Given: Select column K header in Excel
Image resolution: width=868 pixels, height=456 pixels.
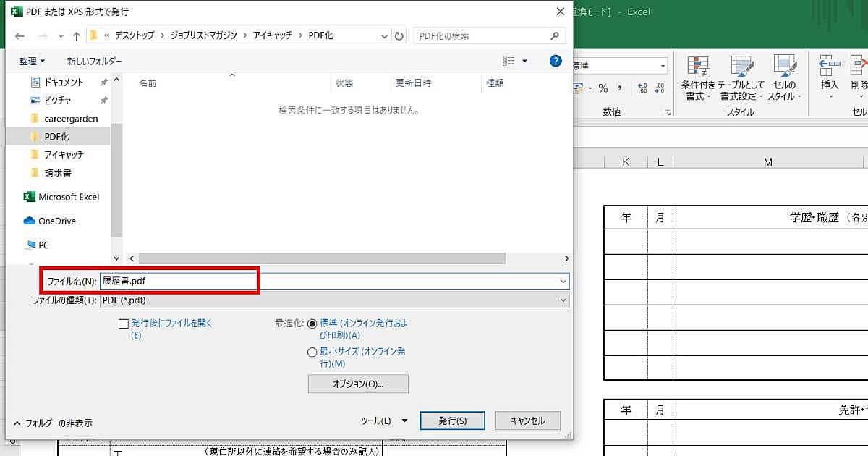Looking at the screenshot, I should pos(626,163).
